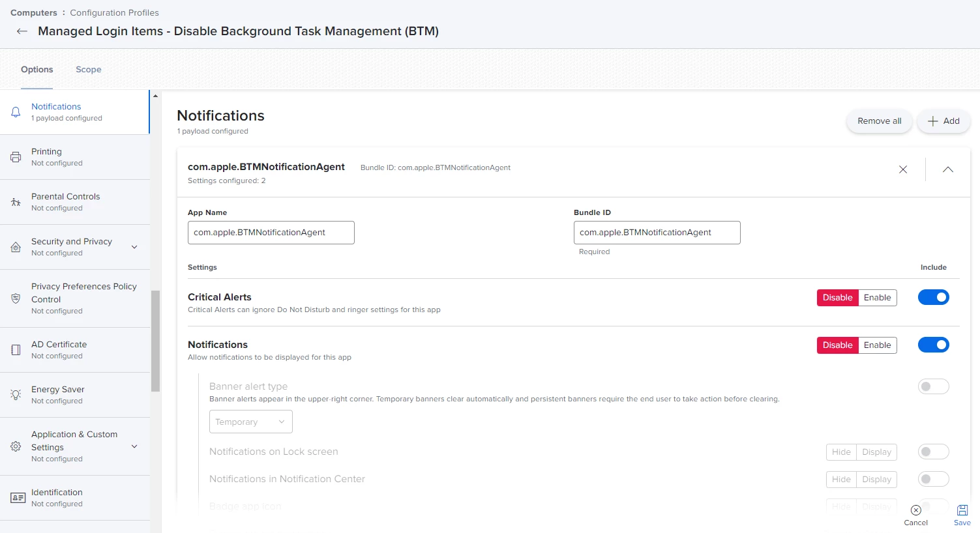Click the Cancel circle-x icon
Viewport: 980px width, 533px height.
point(916,510)
